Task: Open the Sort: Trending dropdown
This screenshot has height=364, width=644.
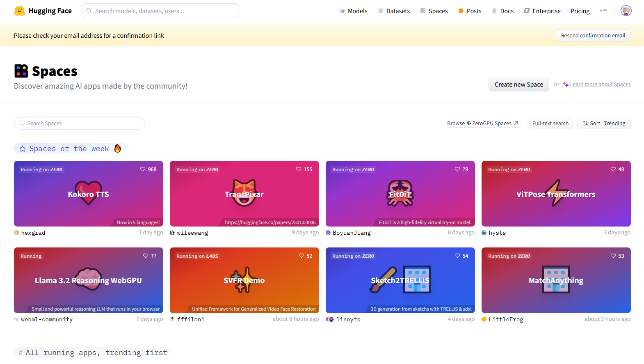Action: tap(604, 123)
